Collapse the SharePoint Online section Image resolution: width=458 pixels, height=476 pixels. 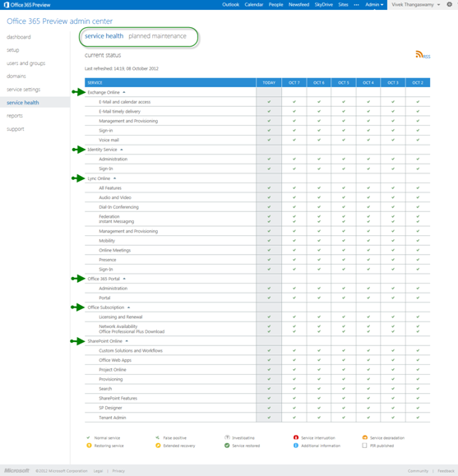[127, 341]
